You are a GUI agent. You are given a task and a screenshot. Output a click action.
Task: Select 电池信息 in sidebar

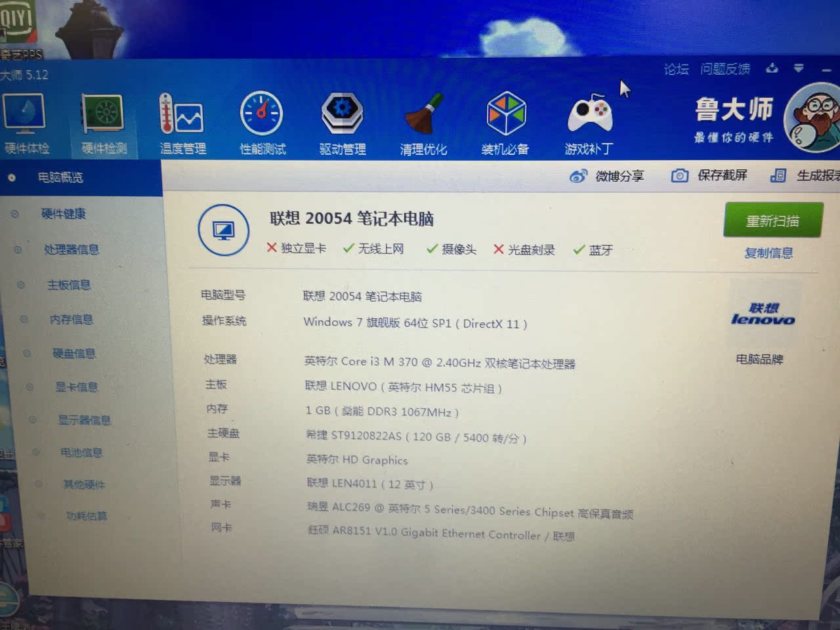81,453
